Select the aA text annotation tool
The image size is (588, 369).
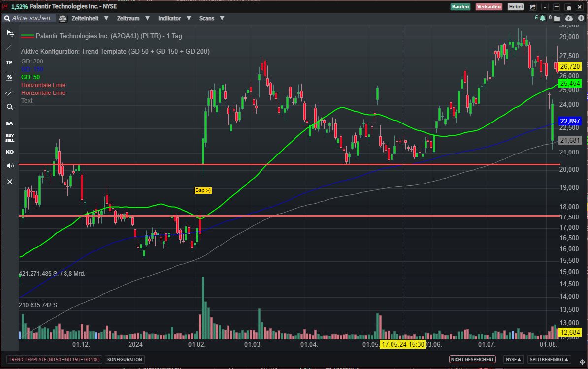click(9, 123)
